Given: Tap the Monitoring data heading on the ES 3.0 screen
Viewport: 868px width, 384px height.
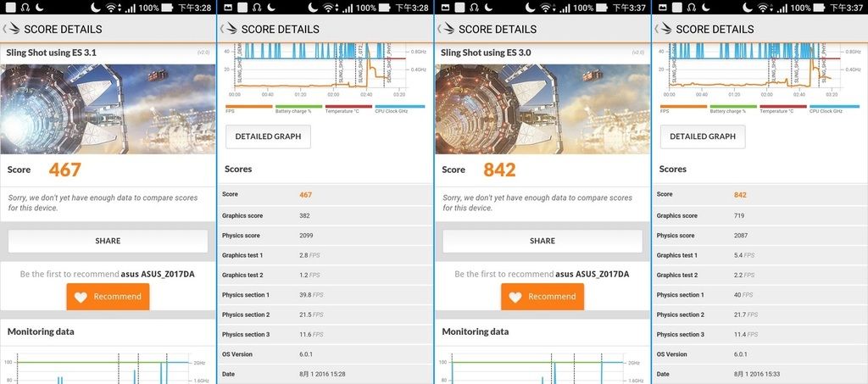Looking at the screenshot, I should 475,331.
